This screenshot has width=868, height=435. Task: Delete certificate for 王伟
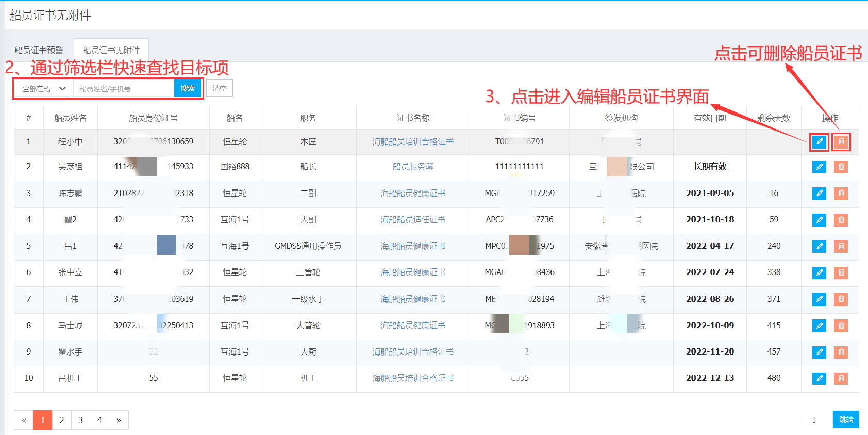[841, 299]
